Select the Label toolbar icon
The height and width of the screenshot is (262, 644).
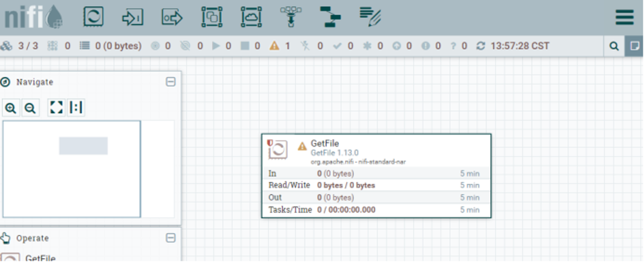370,17
